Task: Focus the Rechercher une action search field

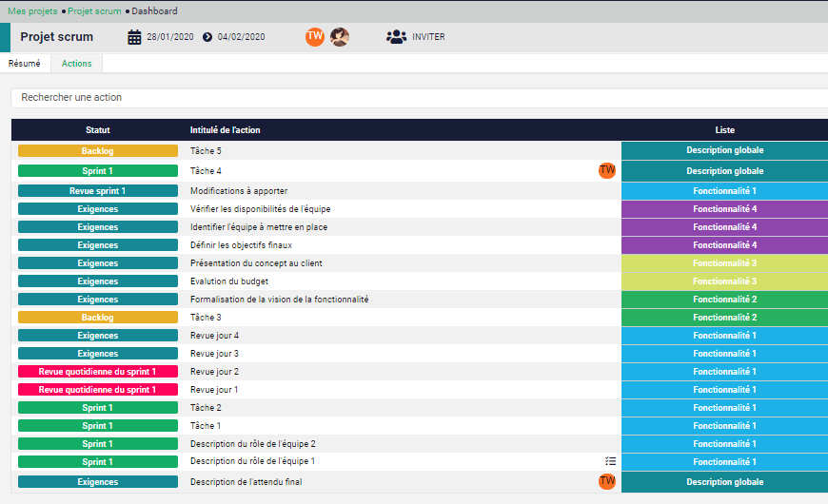Action: (419, 98)
